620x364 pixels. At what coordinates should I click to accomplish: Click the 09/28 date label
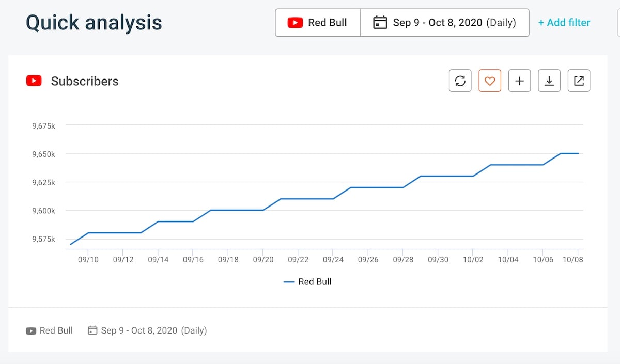tap(403, 260)
